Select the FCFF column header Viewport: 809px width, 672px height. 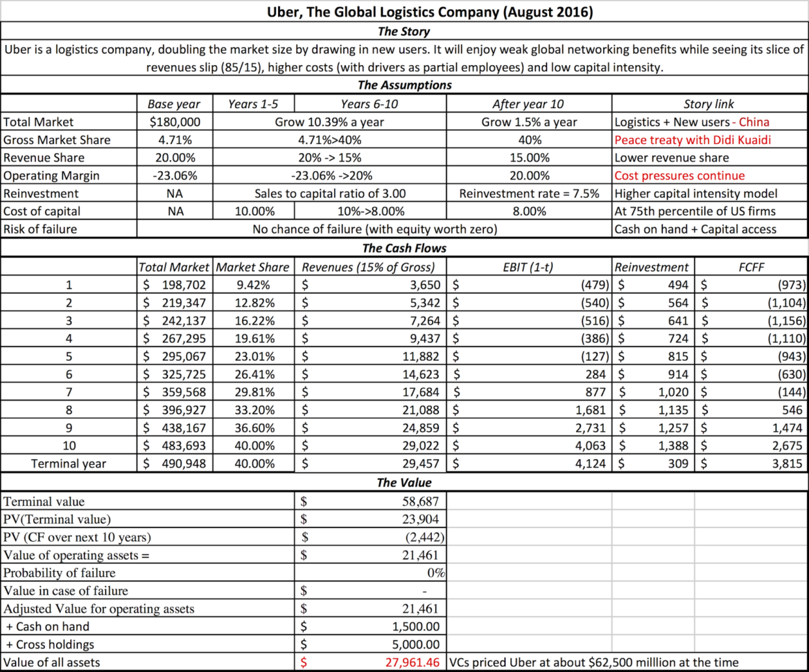point(751,266)
